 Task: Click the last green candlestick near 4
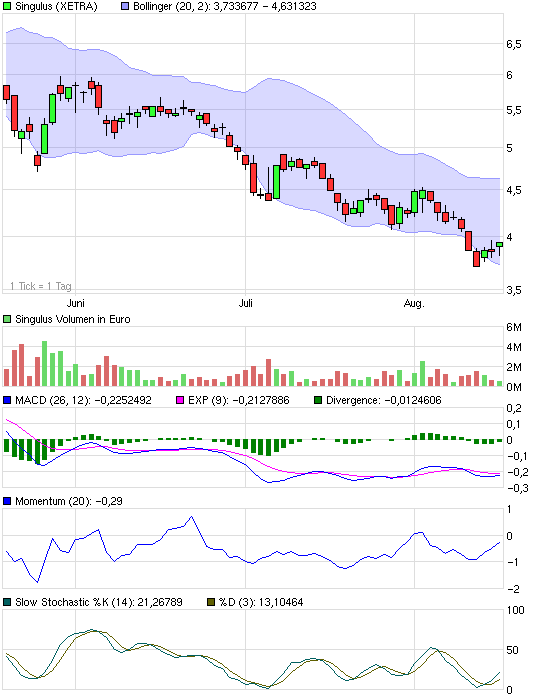(500, 244)
